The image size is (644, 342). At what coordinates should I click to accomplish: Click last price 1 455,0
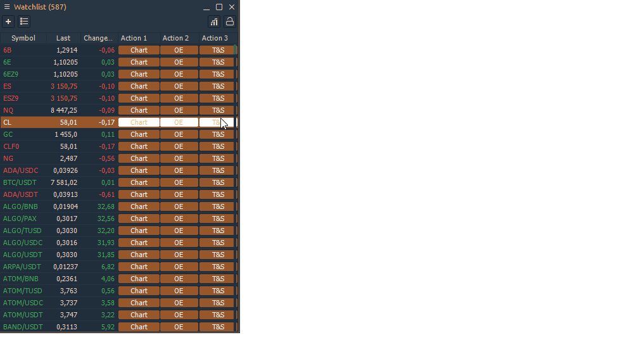(66, 134)
